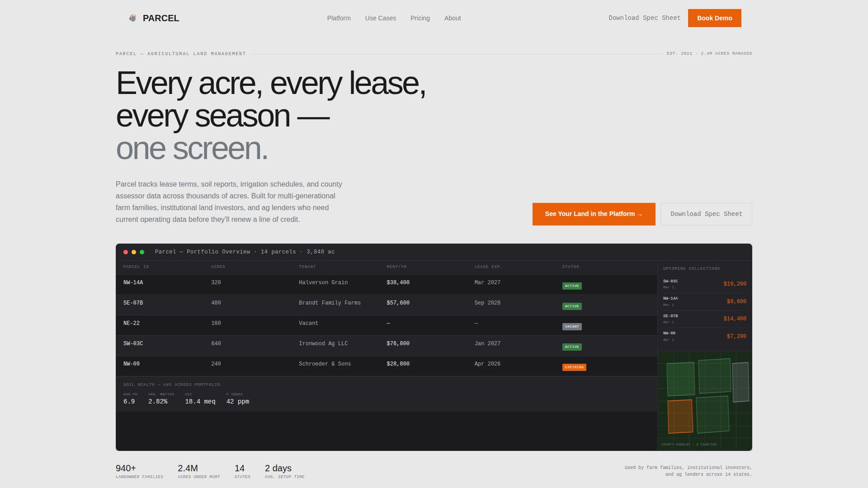Click the 2.4M acres under management stat
Screen dimensions: 868x488
point(198,471)
